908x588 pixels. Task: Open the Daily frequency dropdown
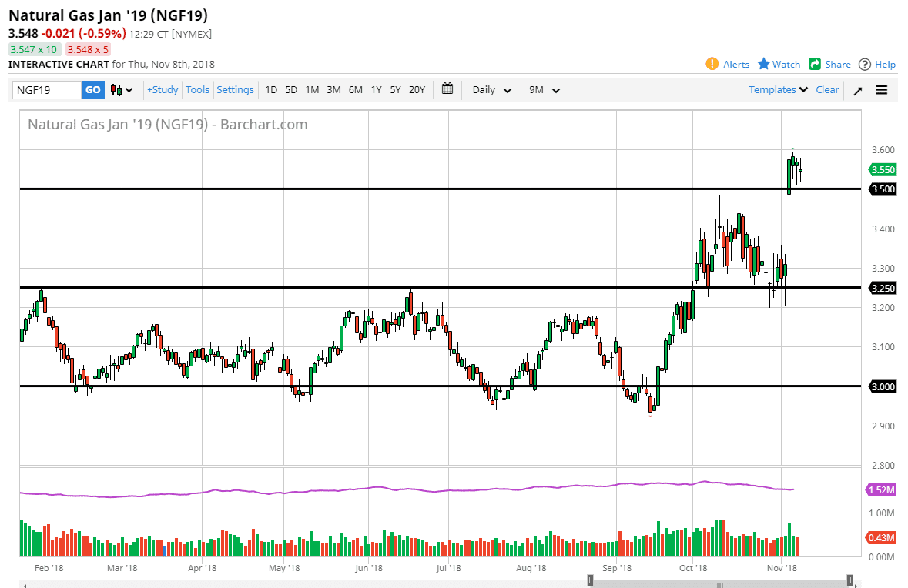point(491,90)
